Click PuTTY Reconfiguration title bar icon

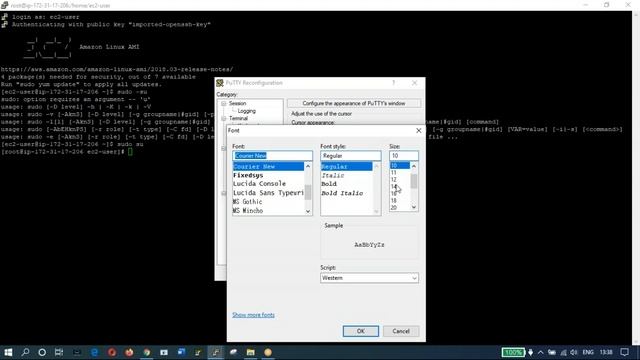220,83
